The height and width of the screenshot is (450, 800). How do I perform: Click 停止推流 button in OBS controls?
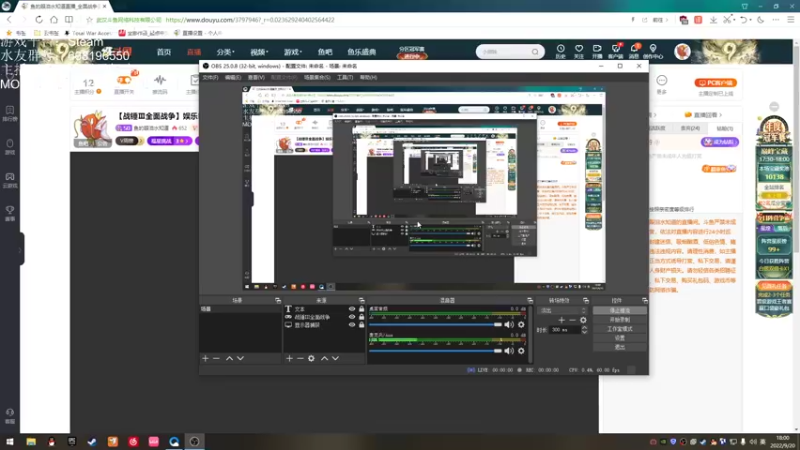(x=620, y=310)
